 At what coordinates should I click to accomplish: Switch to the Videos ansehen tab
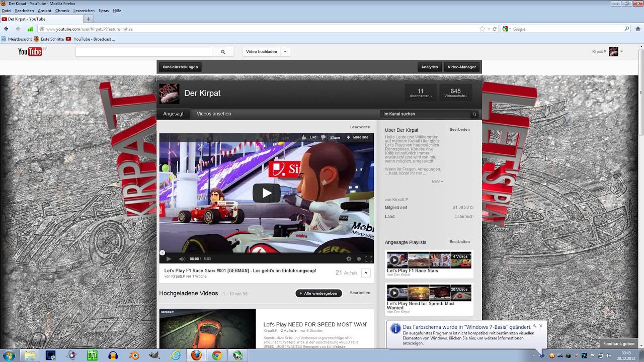pyautogui.click(x=214, y=114)
